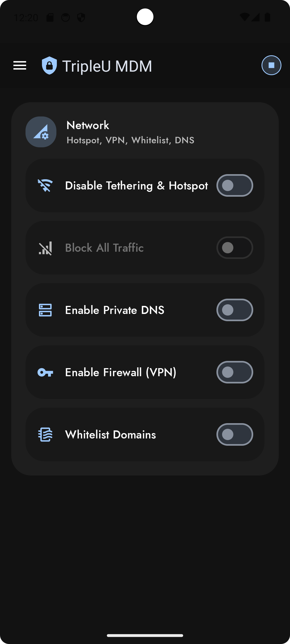Toggle Disable Tethering & Hotspot on
290x644 pixels.
[234, 185]
